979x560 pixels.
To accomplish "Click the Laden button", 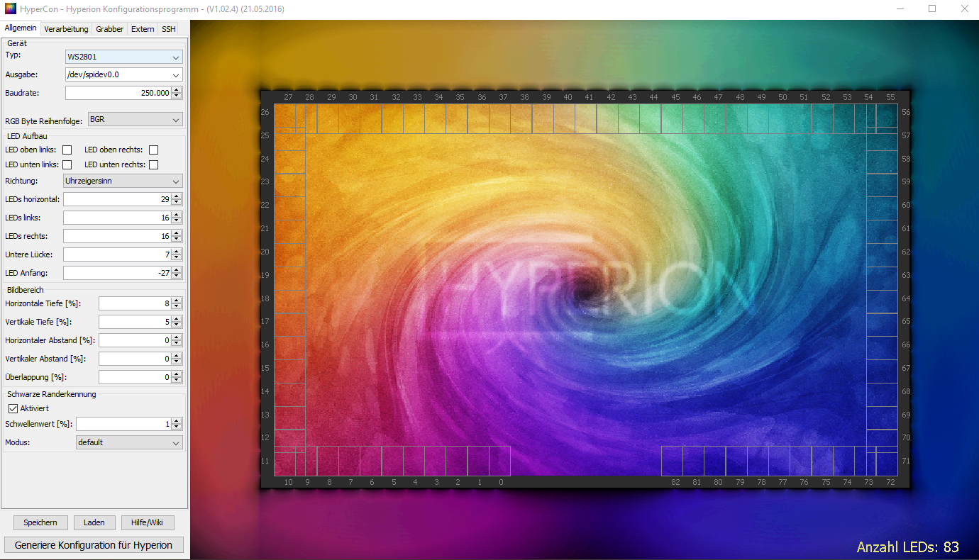I will point(94,522).
